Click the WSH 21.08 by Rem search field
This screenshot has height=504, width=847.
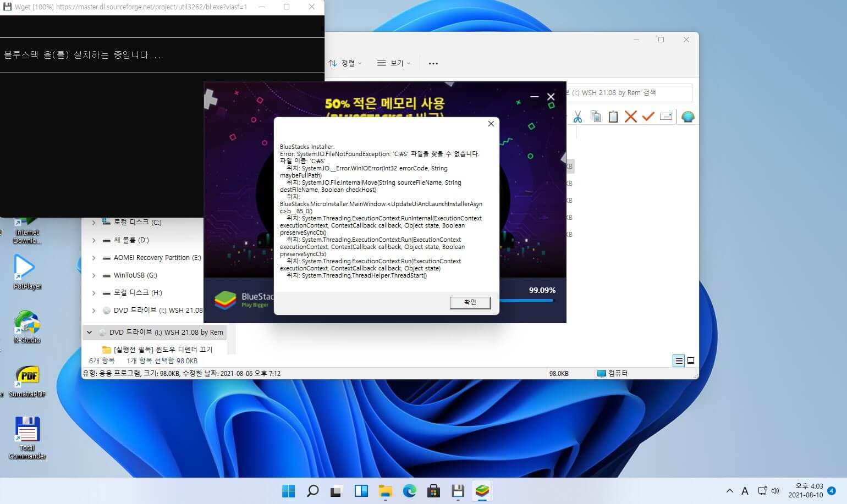tap(629, 93)
